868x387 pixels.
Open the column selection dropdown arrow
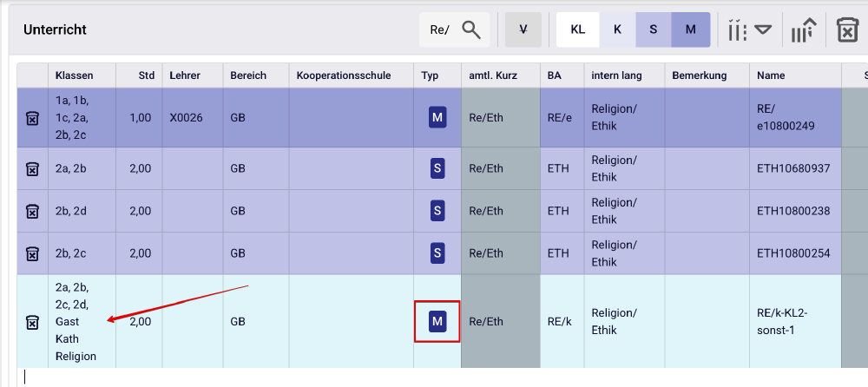click(762, 30)
